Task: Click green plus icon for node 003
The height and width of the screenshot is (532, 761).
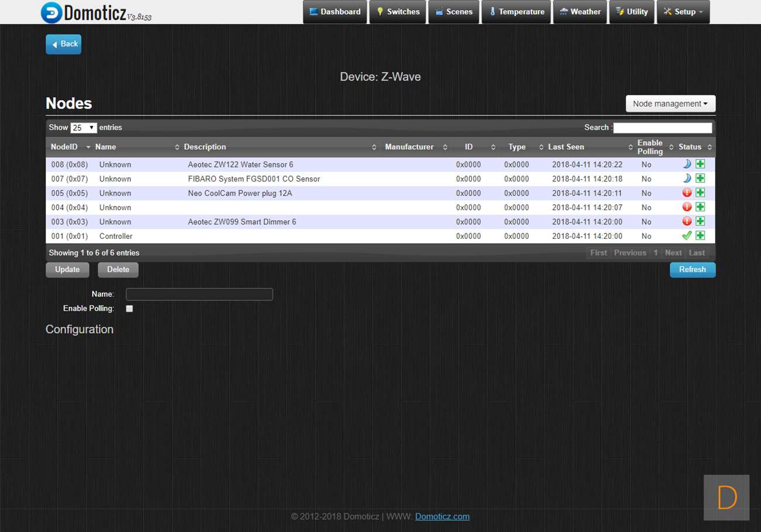Action: [x=700, y=222]
